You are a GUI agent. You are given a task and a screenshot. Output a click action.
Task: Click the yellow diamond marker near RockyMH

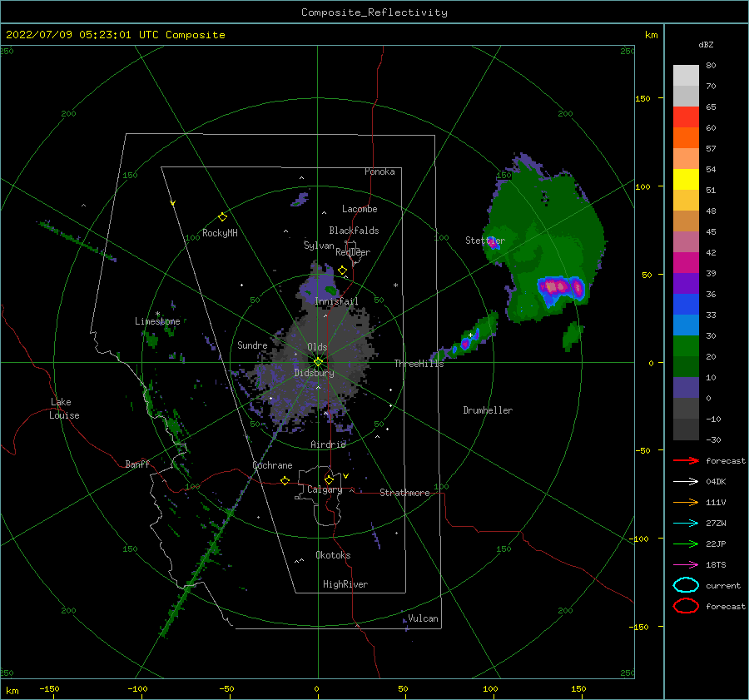point(222,217)
